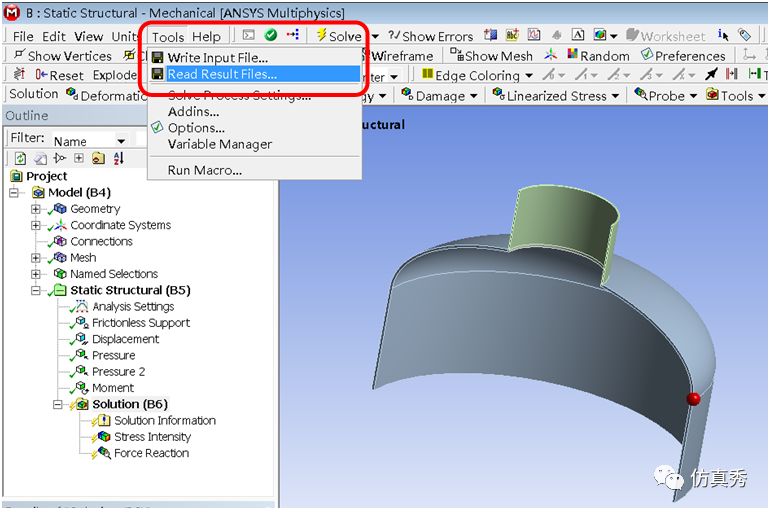This screenshot has height=512, width=772.
Task: Click Reset explode view
Action: (60, 75)
